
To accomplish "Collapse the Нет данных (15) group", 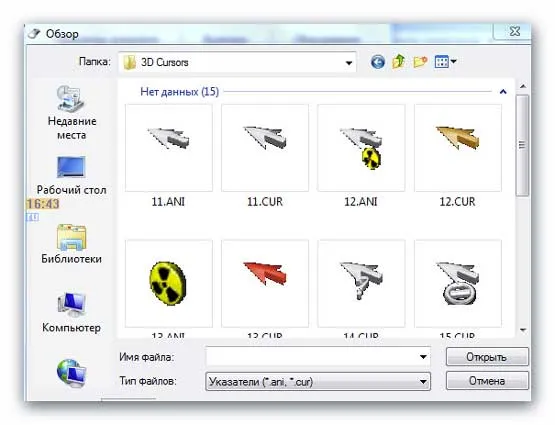I will click(x=503, y=92).
